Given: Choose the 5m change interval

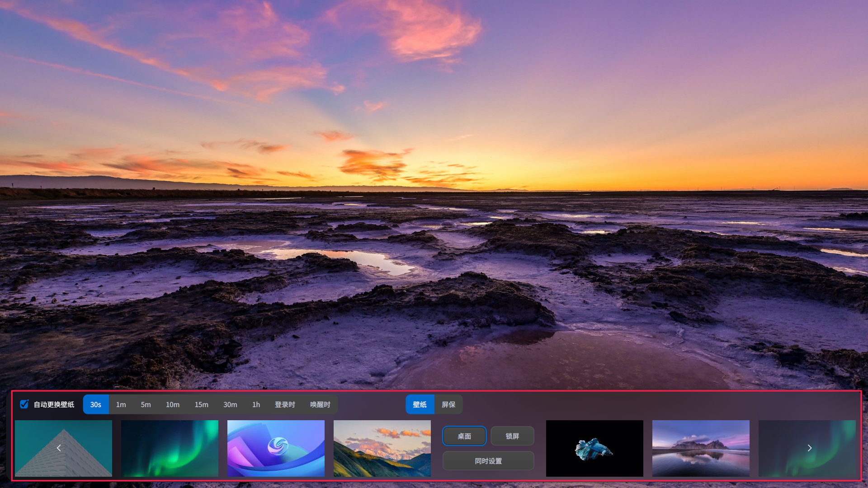Looking at the screenshot, I should [x=146, y=404].
